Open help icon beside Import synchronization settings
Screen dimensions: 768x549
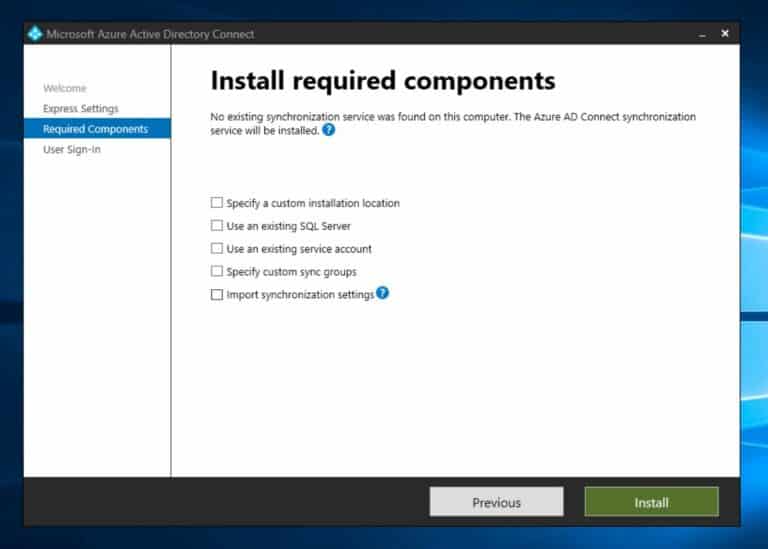(383, 293)
